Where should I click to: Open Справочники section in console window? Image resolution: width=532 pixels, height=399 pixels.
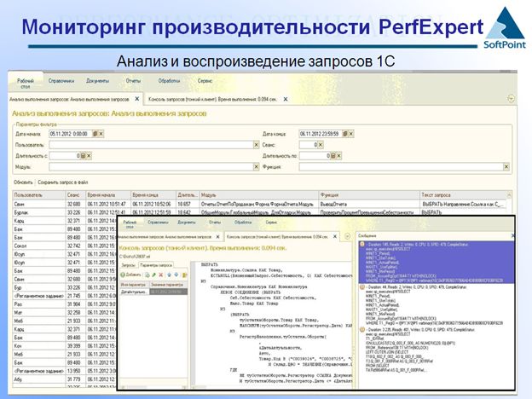click(x=158, y=223)
